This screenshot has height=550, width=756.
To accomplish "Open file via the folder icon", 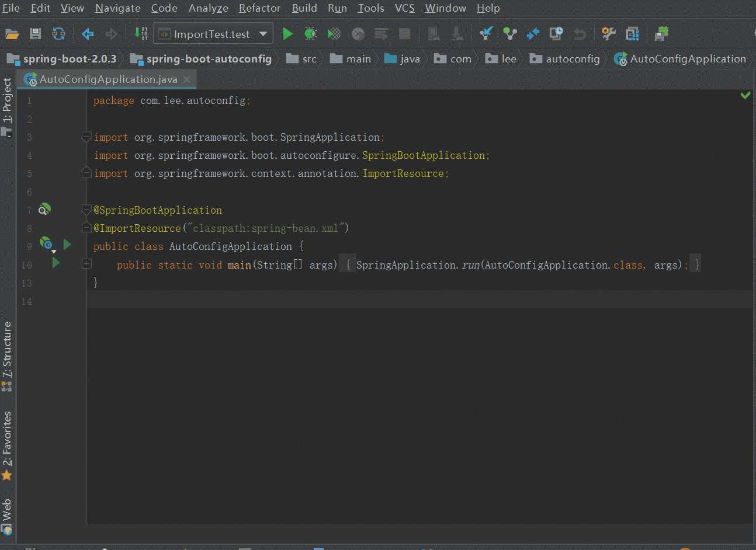I will tap(12, 34).
